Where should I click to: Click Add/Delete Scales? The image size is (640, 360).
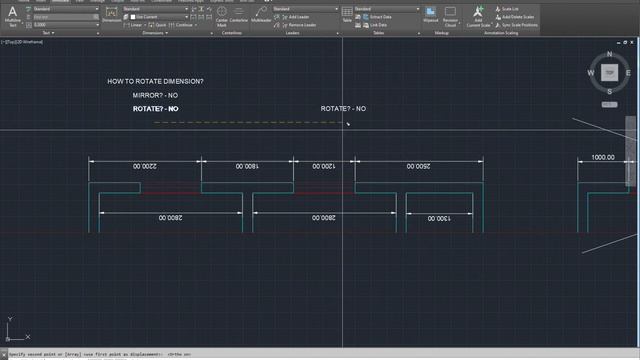[x=515, y=17]
